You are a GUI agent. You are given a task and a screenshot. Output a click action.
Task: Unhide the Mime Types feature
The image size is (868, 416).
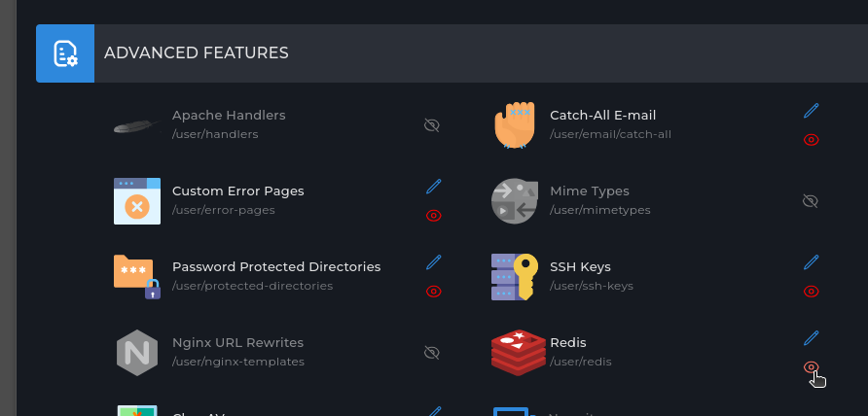coord(810,201)
